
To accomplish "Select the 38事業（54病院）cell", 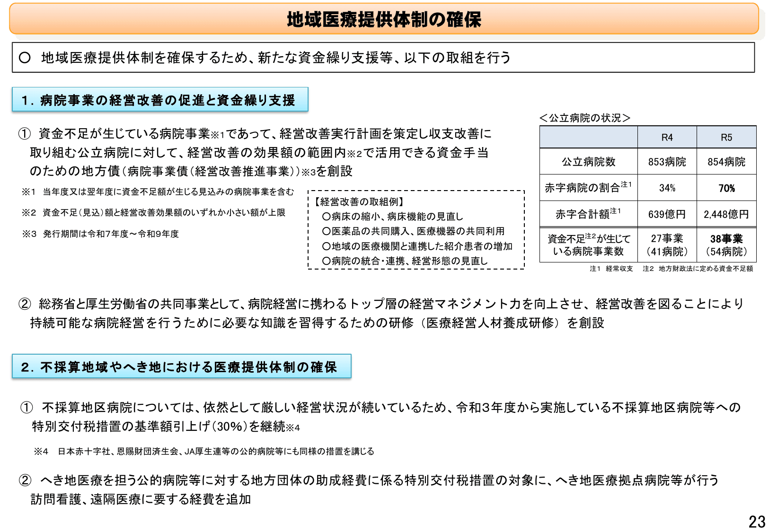I will pyautogui.click(x=727, y=245).
